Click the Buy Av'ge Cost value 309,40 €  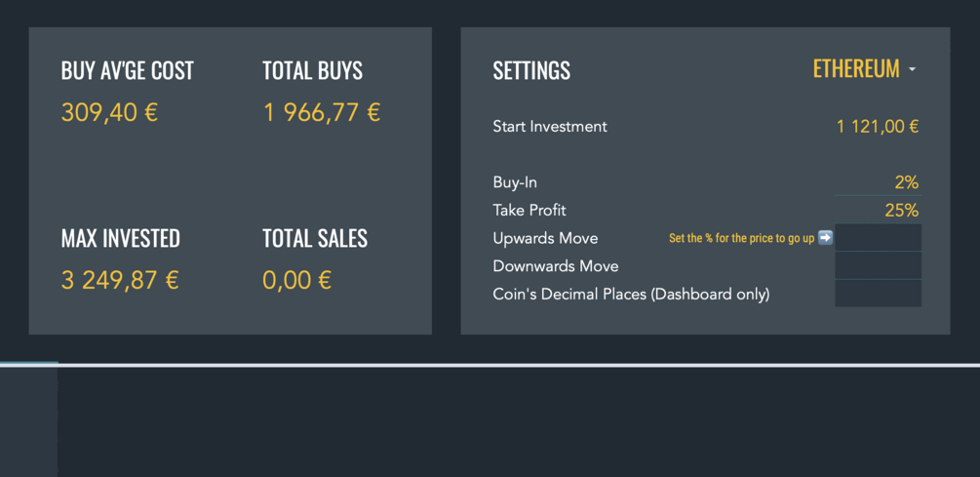click(x=109, y=112)
